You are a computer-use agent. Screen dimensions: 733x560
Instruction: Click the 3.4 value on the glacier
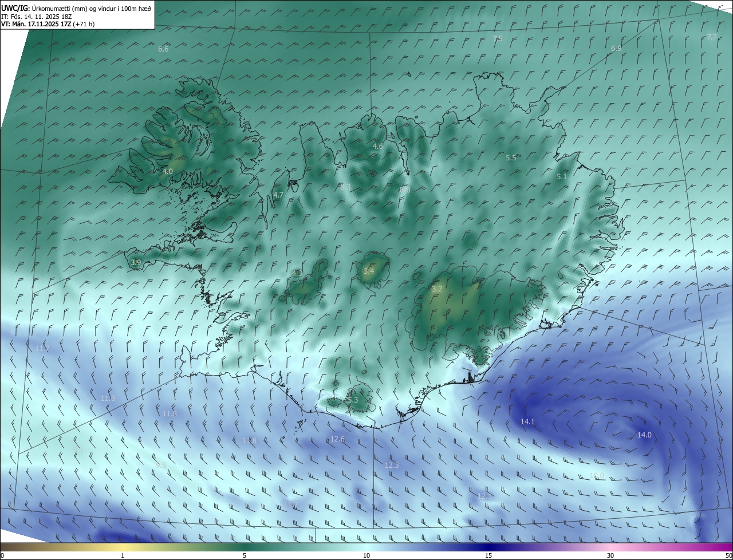coord(369,271)
